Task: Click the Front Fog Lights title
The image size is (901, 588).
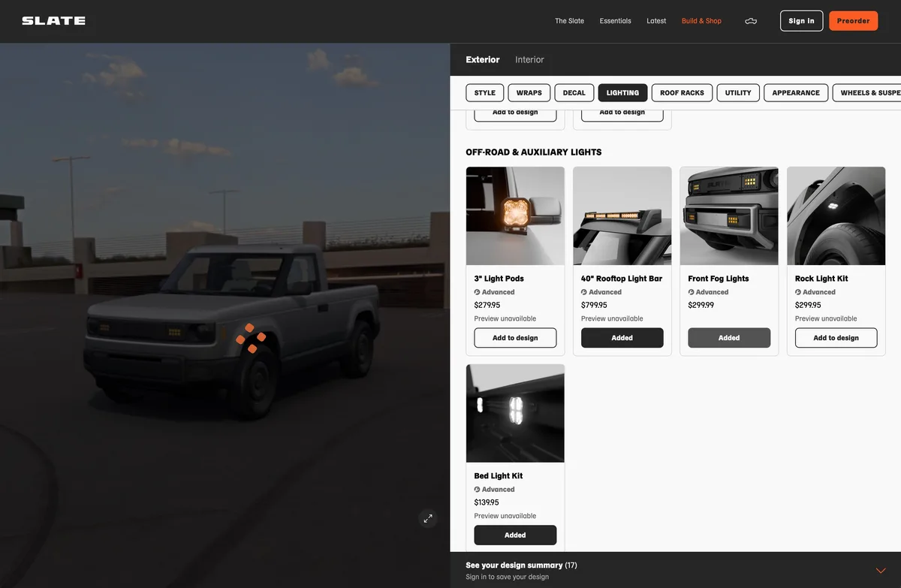Action: (719, 279)
